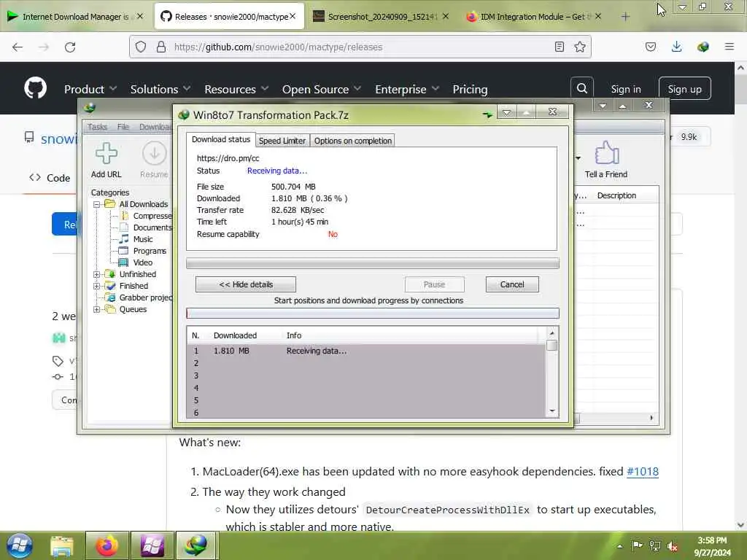Viewport: 747px width, 560px height.
Task: Open issue #1018 link
Action: click(642, 472)
